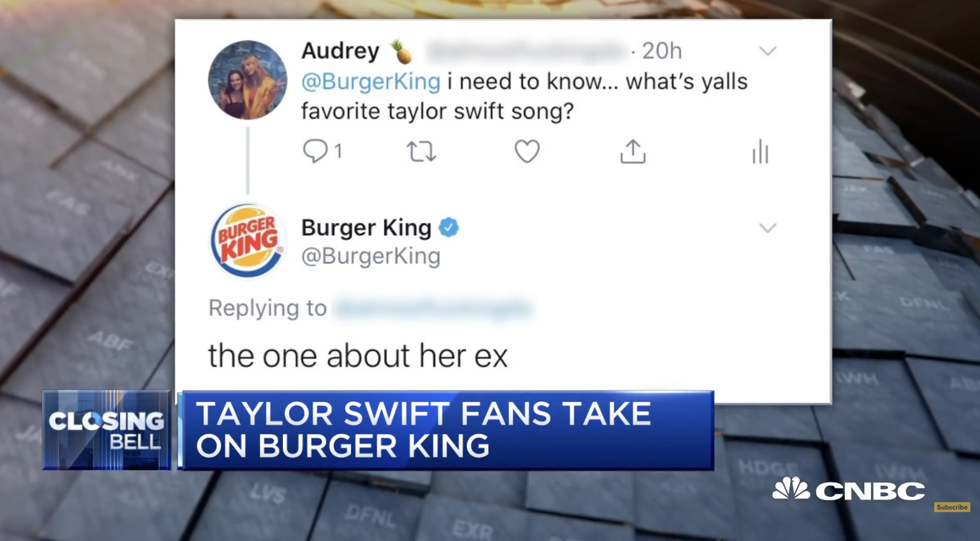Click Burger King's blue verified badge
Image resolution: width=980 pixels, height=541 pixels.
click(449, 228)
